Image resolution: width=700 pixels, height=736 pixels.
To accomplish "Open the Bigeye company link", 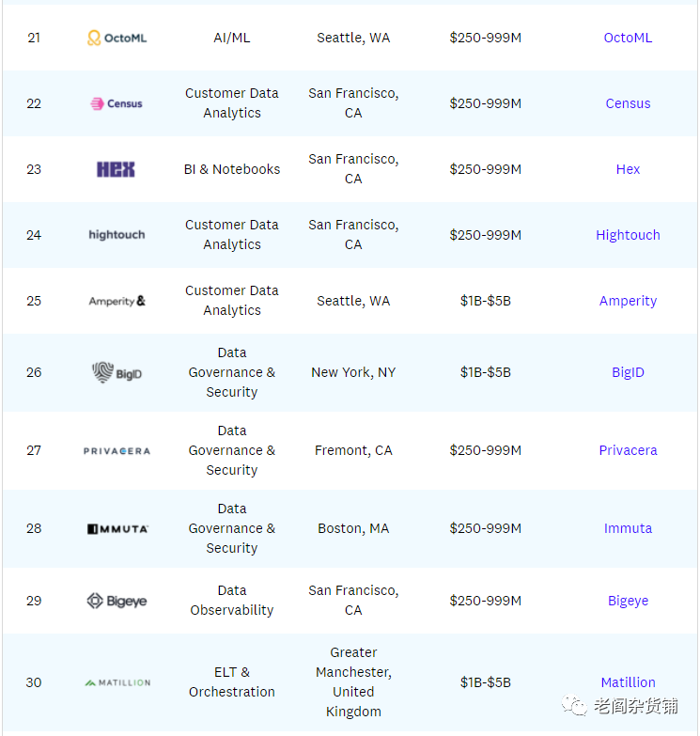I will click(628, 601).
